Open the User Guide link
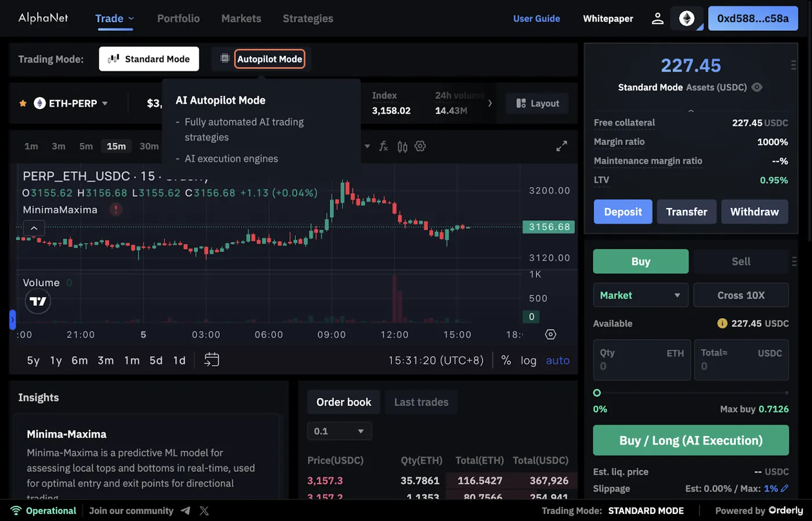 coord(536,19)
